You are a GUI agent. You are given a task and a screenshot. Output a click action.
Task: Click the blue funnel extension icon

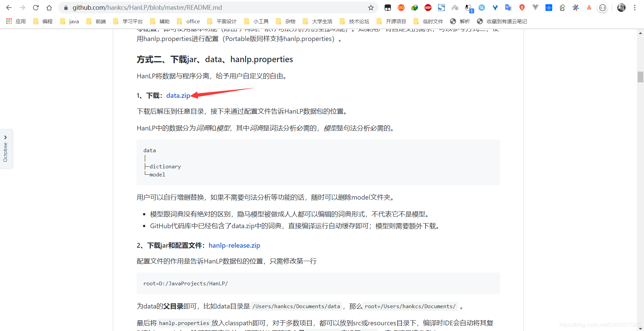(495, 7)
